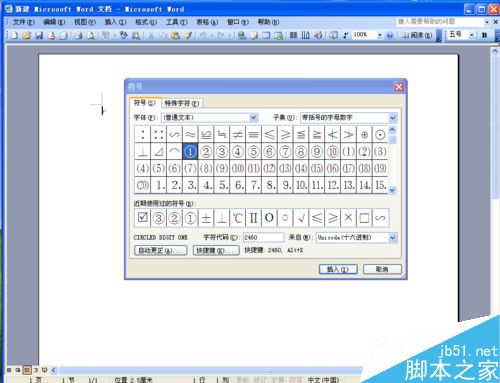Select the ≠ symbol in the grid

tap(238, 135)
